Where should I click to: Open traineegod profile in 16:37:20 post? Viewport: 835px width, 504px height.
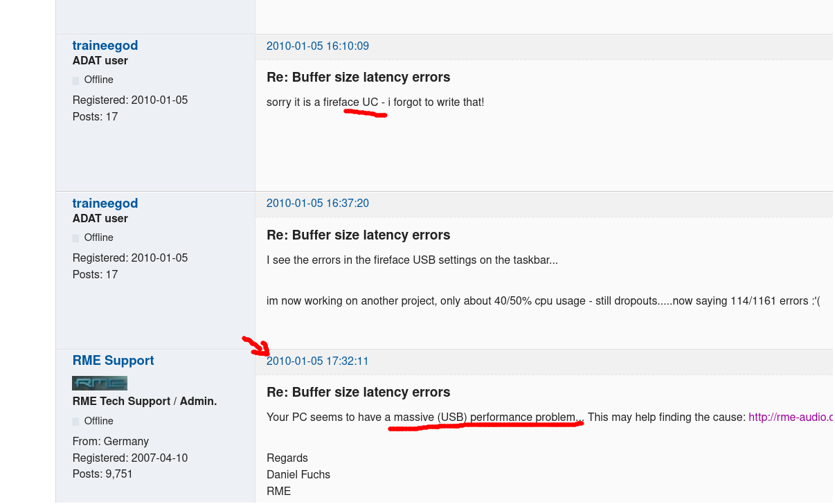coord(105,204)
